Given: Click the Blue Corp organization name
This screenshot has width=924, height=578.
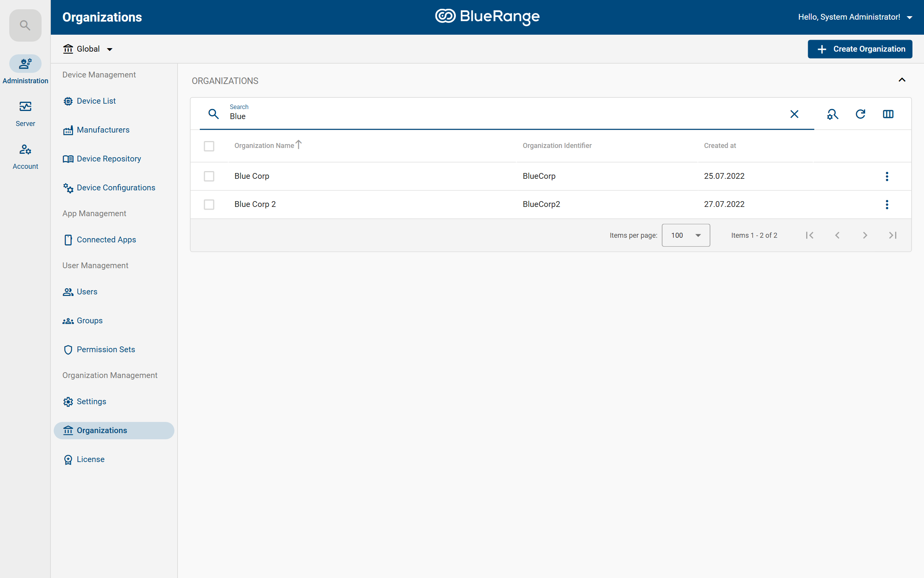Looking at the screenshot, I should [x=252, y=176].
